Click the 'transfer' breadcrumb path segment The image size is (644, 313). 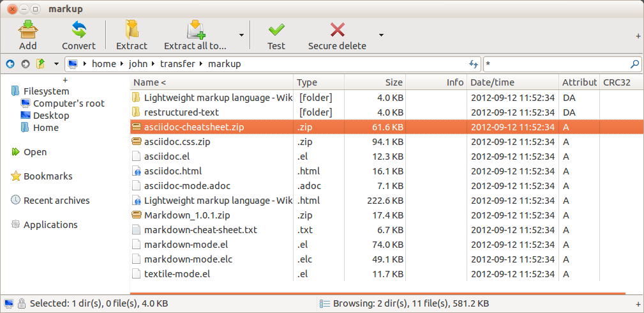(x=178, y=64)
